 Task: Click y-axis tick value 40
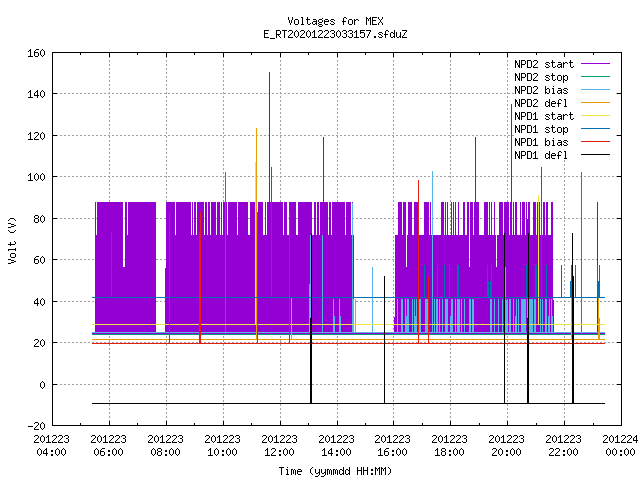(39, 302)
